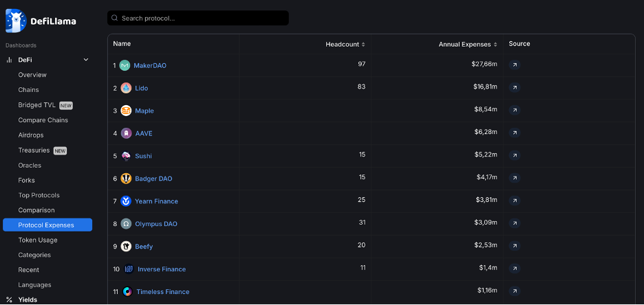644x305 pixels.
Task: Open the Oracles sidebar item
Action: (30, 165)
